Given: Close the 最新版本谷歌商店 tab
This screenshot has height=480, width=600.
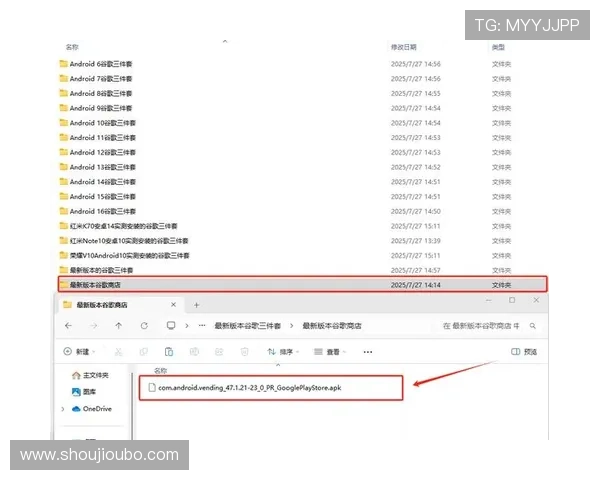Looking at the screenshot, I should (173, 305).
